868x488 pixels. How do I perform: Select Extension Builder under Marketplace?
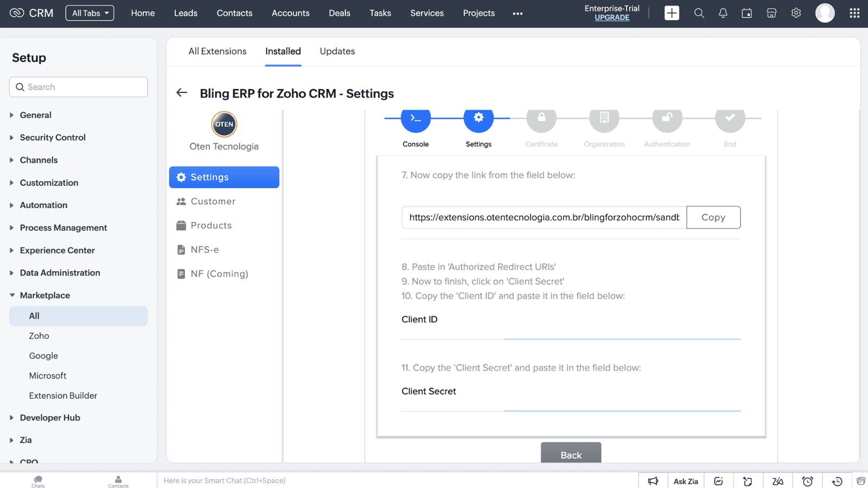(63, 396)
